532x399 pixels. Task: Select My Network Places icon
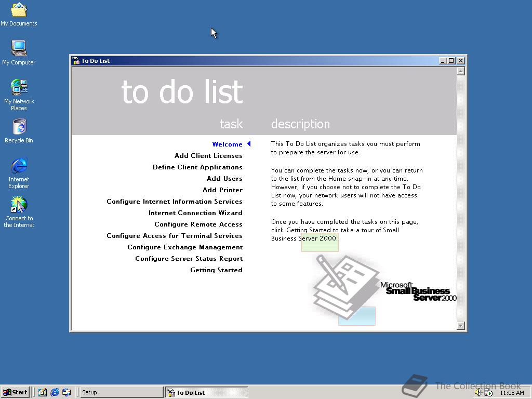pos(19,95)
